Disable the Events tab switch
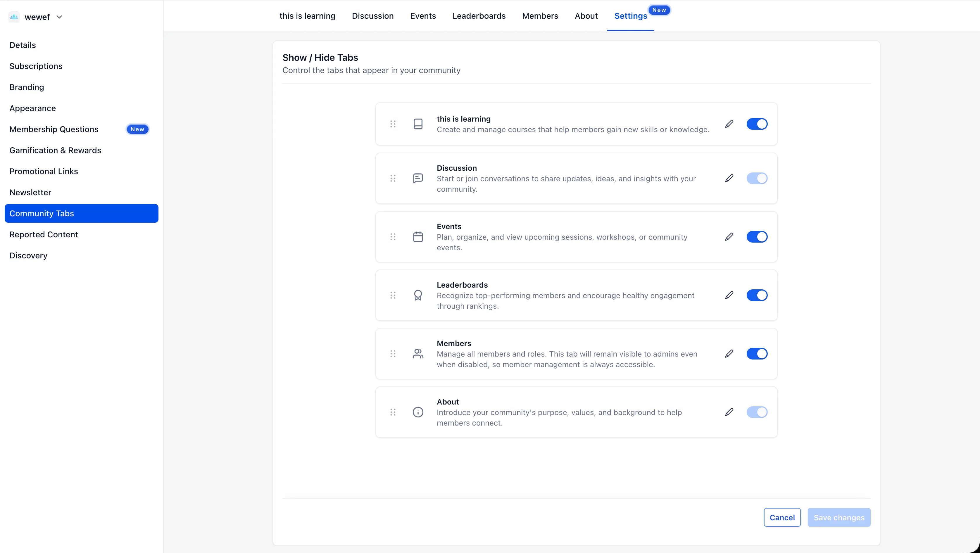Screen dimensions: 980x553 coord(757,237)
